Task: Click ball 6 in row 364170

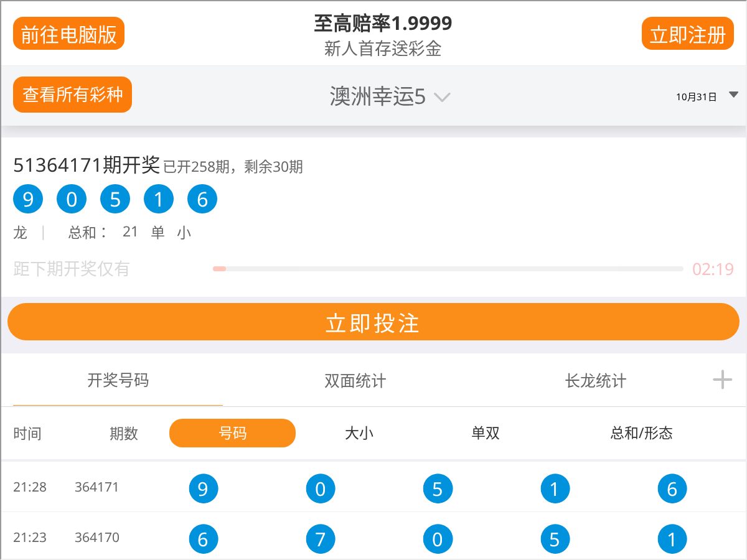Action: pos(204,539)
